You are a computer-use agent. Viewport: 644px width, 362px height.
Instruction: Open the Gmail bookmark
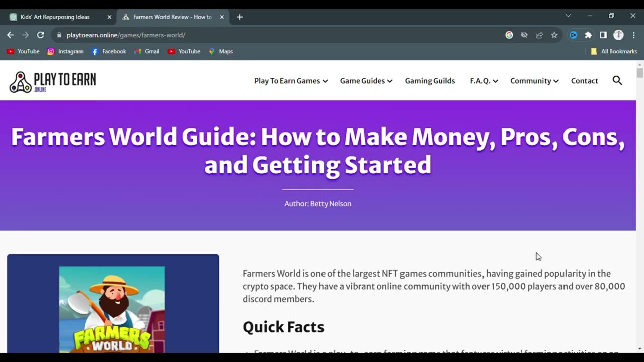pyautogui.click(x=147, y=51)
